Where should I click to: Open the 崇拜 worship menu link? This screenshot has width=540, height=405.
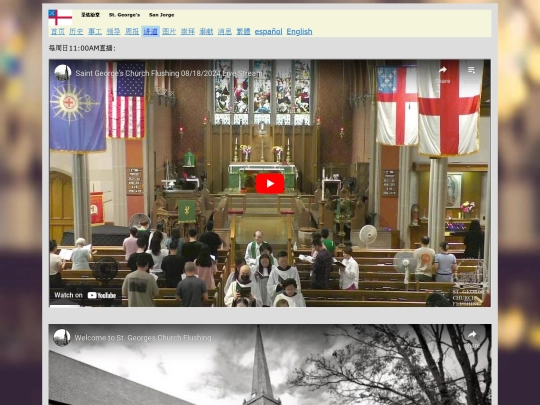tap(188, 32)
